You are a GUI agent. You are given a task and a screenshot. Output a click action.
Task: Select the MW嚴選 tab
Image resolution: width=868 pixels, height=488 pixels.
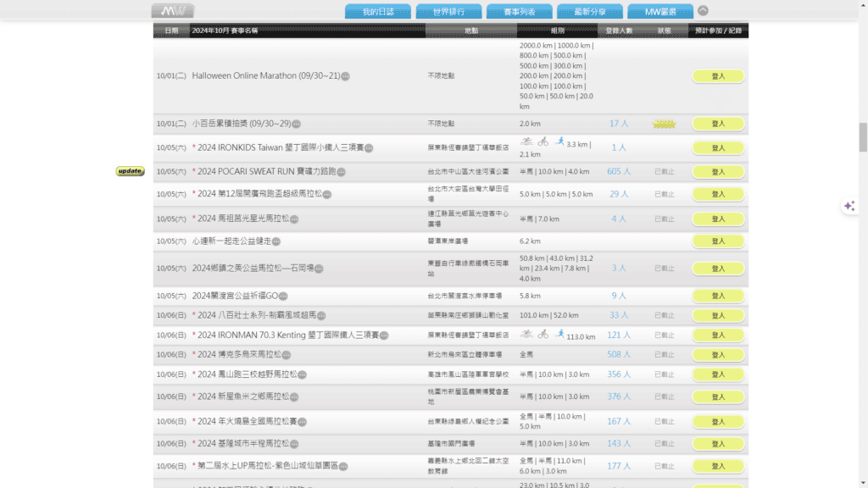coord(660,12)
